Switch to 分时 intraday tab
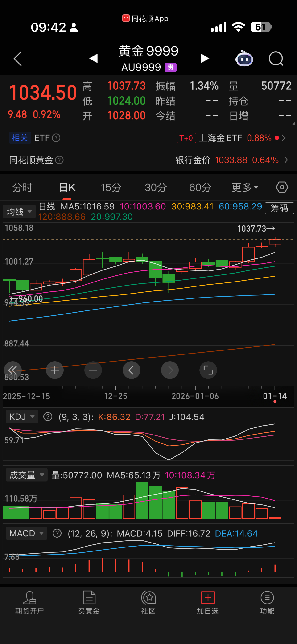Image resolution: width=297 pixels, height=644 pixels. (23, 187)
